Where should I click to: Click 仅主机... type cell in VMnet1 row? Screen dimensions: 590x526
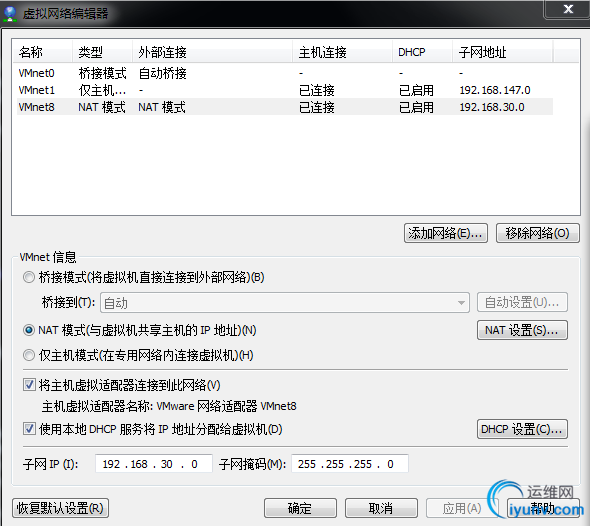click(x=102, y=90)
